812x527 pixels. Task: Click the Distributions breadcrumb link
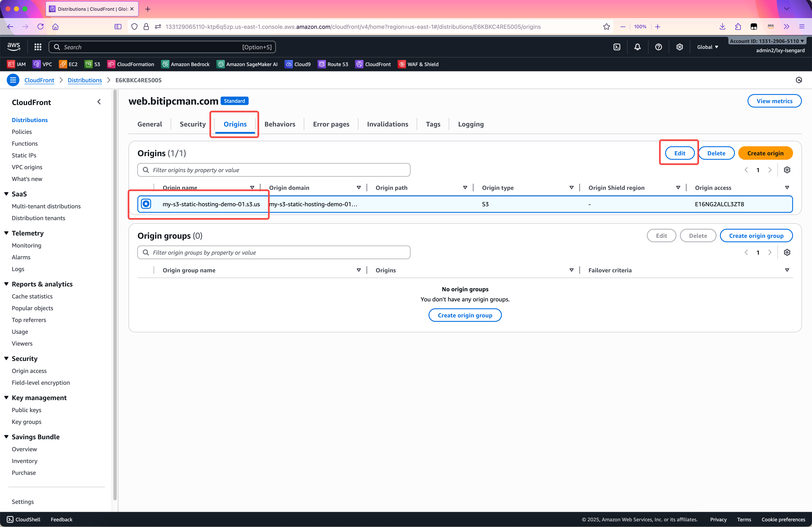[x=85, y=80]
